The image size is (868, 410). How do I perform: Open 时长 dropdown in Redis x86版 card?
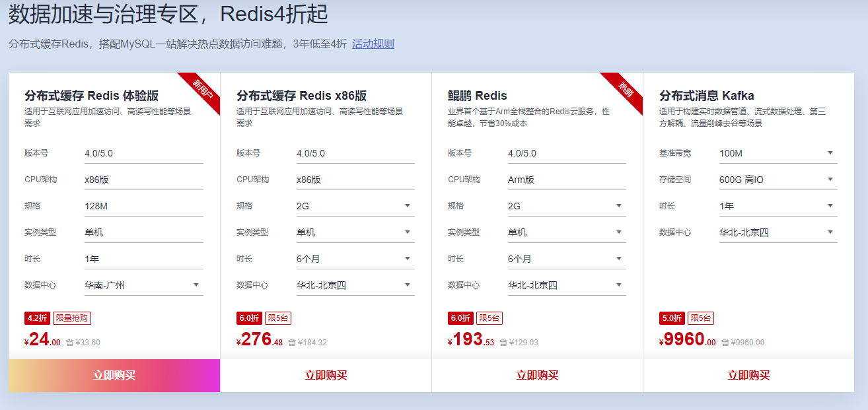click(x=355, y=259)
